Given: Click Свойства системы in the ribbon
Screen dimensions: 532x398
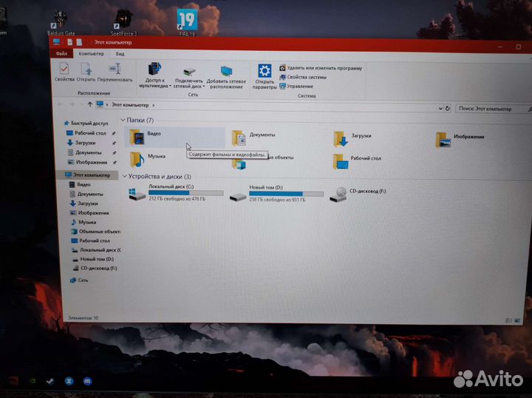Looking at the screenshot, I should click(307, 77).
